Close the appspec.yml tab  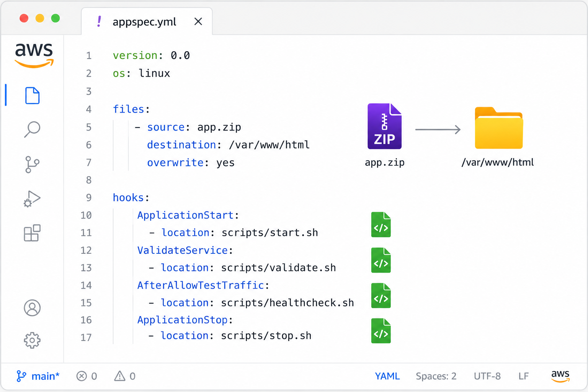point(198,21)
